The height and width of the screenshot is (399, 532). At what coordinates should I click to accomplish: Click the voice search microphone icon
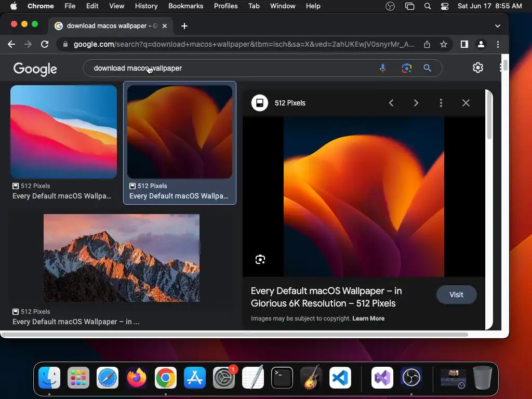pyautogui.click(x=383, y=68)
